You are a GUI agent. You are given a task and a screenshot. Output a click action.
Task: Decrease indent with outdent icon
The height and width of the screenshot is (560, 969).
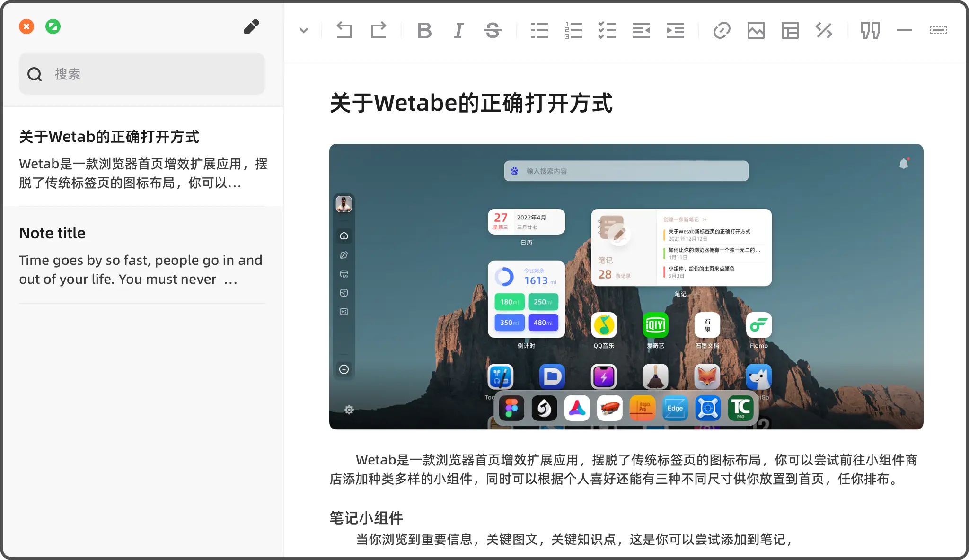pyautogui.click(x=641, y=31)
